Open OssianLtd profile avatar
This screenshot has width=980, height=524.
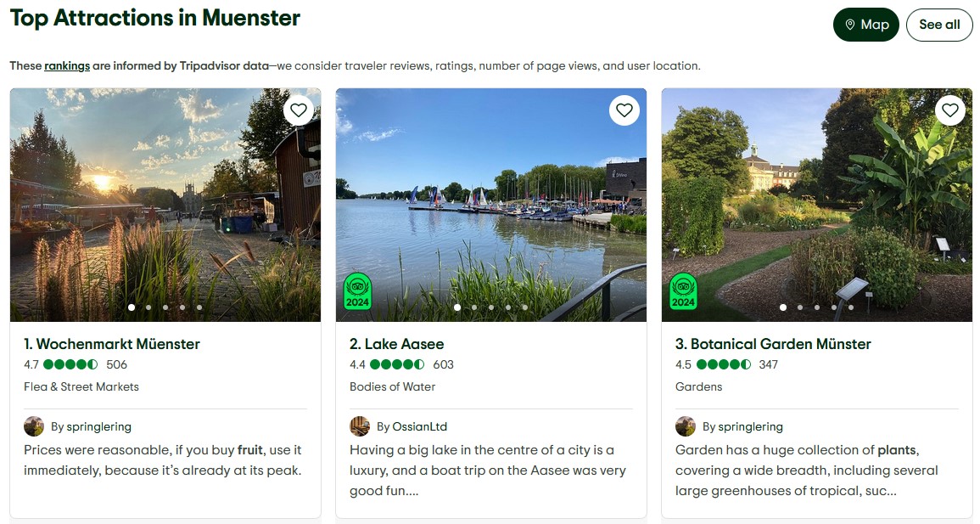coord(360,426)
